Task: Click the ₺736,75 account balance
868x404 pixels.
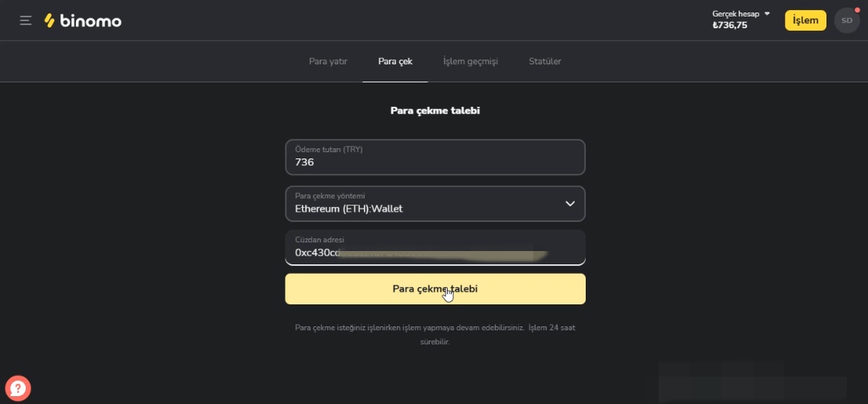Action: 729,25
